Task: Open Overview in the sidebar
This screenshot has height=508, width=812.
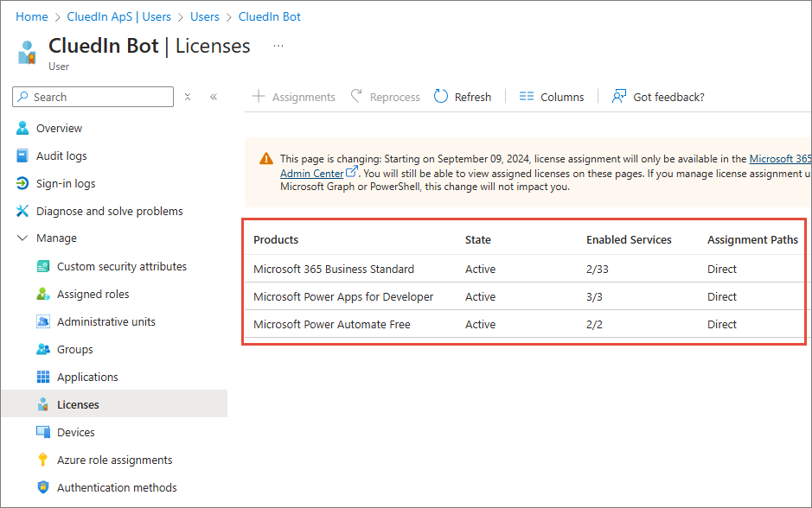Action: pyautogui.click(x=59, y=128)
